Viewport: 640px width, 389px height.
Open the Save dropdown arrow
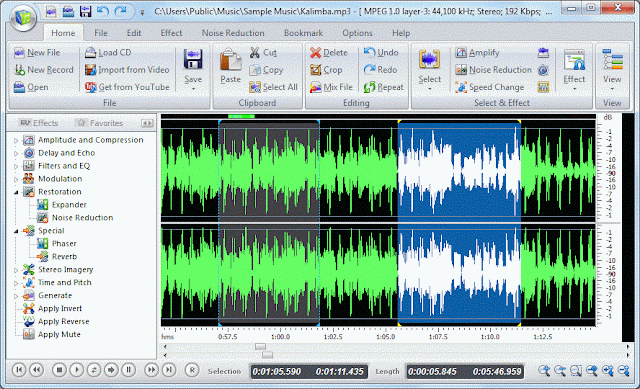[x=193, y=88]
